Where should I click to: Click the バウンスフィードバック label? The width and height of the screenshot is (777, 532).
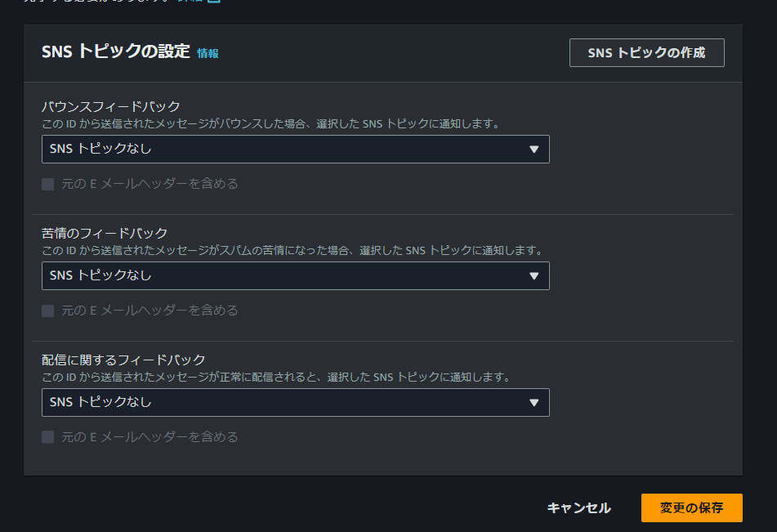[x=110, y=106]
